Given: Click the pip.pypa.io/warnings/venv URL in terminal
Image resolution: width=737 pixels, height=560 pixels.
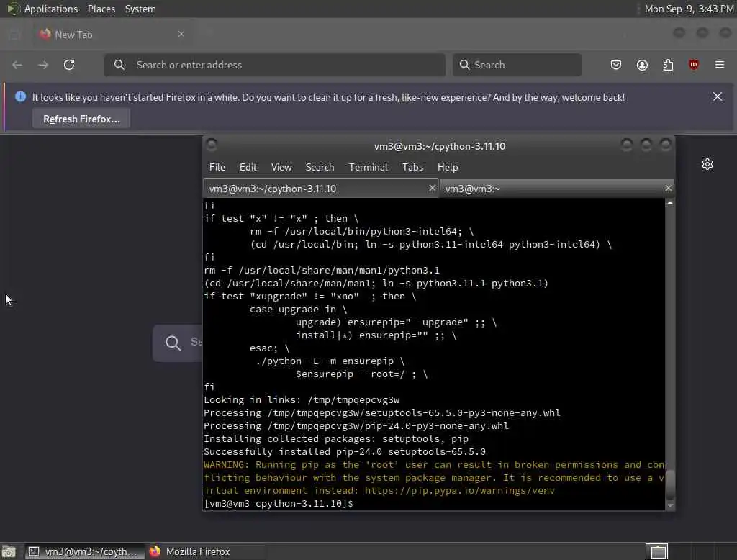Looking at the screenshot, I should click(460, 490).
